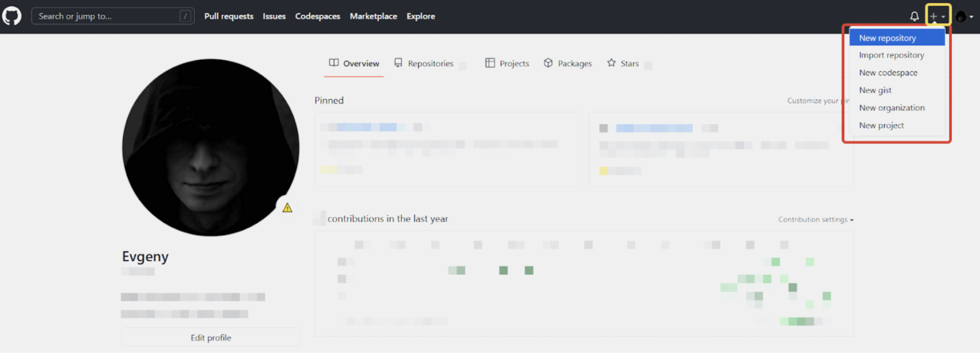Viewport: 980px width, 353px height.
Task: Click the Packages cube icon
Action: (x=548, y=63)
